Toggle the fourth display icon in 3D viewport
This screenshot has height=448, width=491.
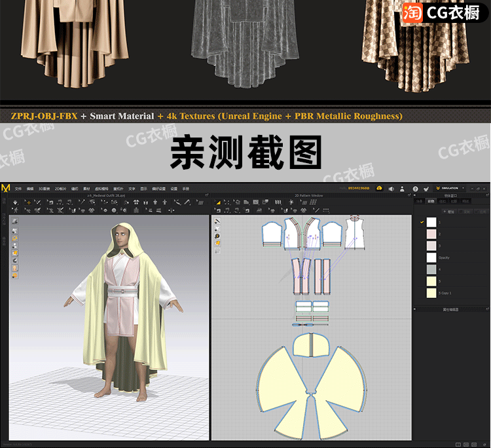tap(14, 246)
